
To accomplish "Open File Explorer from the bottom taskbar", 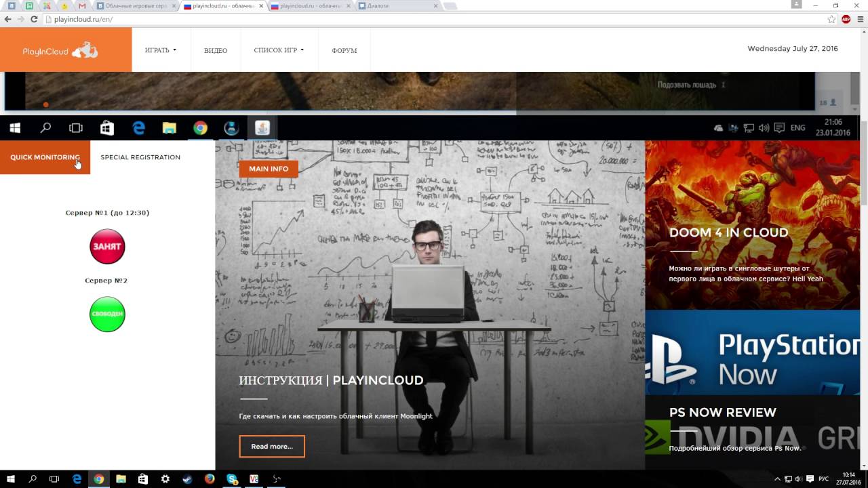I will 121,479.
